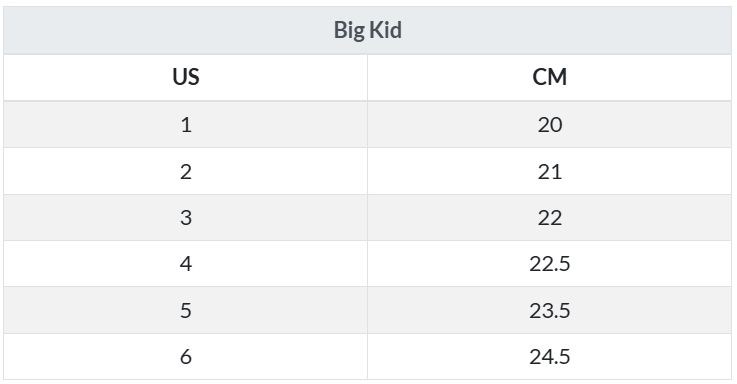The image size is (737, 384).
Task: Click the US size 4 cell
Action: (185, 264)
